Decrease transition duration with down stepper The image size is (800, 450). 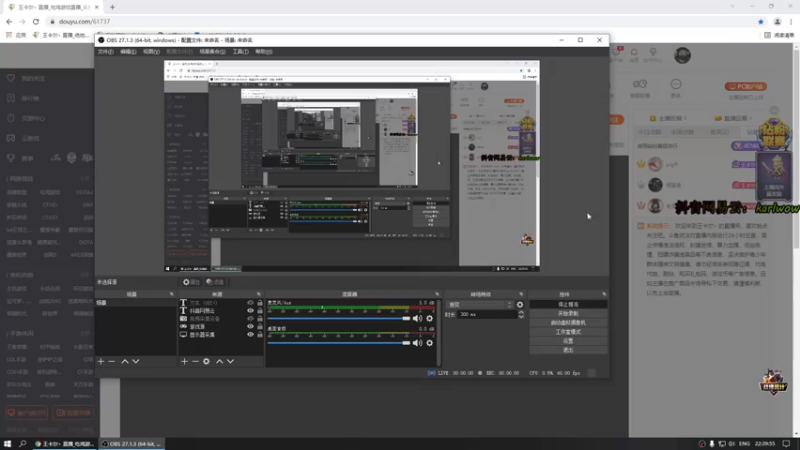tap(521, 317)
